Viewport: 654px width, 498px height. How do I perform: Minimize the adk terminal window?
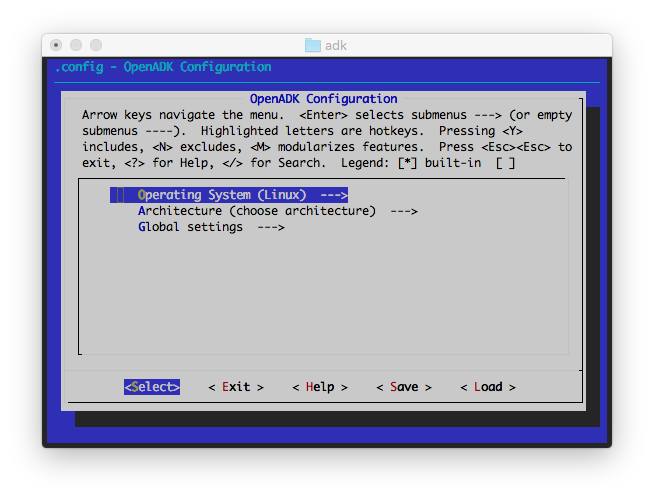tap(77, 46)
